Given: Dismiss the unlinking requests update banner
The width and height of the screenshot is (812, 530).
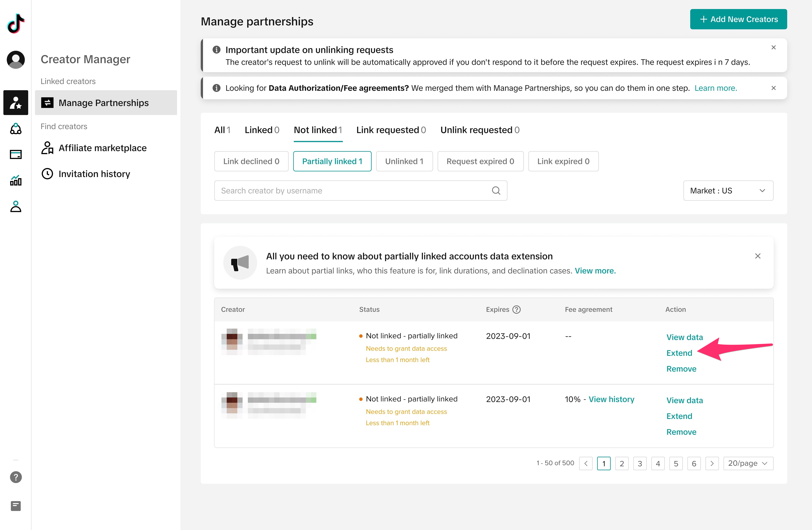Looking at the screenshot, I should 773,47.
